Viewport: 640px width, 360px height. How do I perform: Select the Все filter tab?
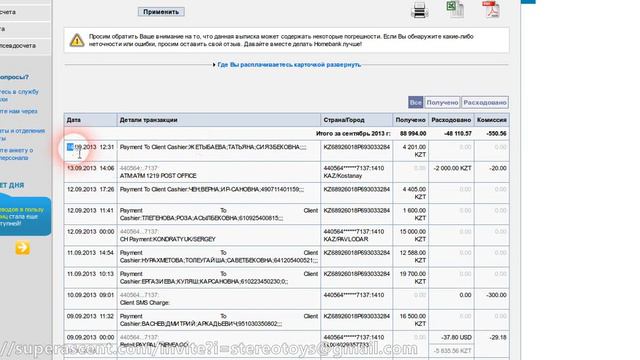pyautogui.click(x=416, y=102)
